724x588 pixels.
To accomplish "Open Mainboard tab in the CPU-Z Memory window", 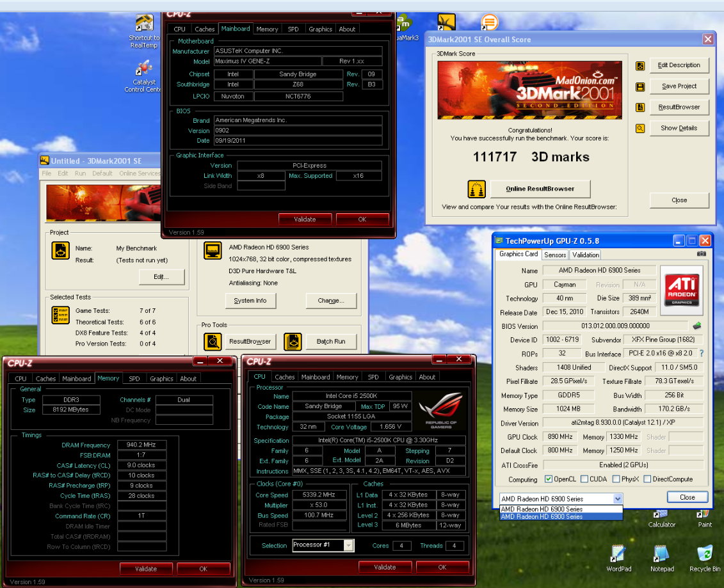I will pos(77,379).
